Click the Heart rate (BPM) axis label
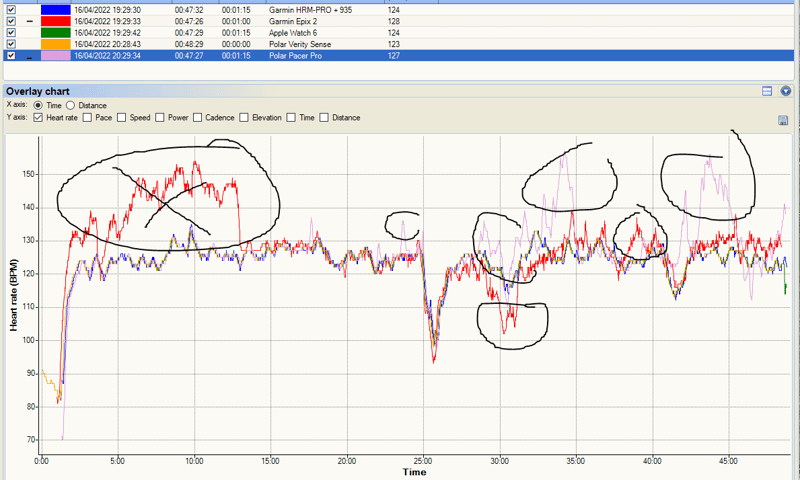This screenshot has height=480, width=800. point(13,295)
